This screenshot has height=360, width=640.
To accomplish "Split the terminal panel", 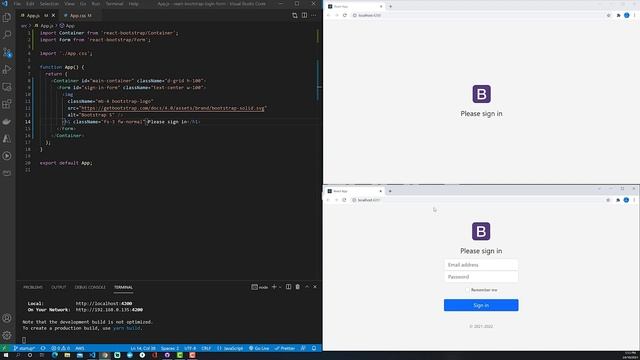I will coord(288,287).
